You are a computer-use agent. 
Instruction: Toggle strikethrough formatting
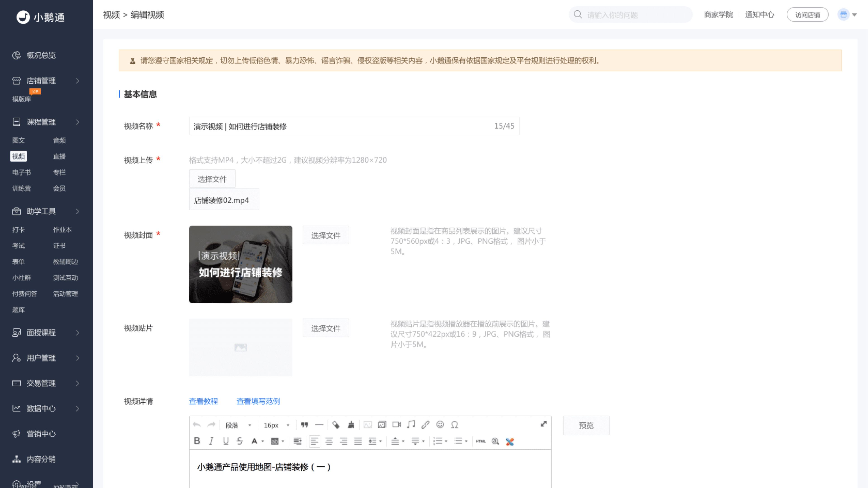pos(240,441)
